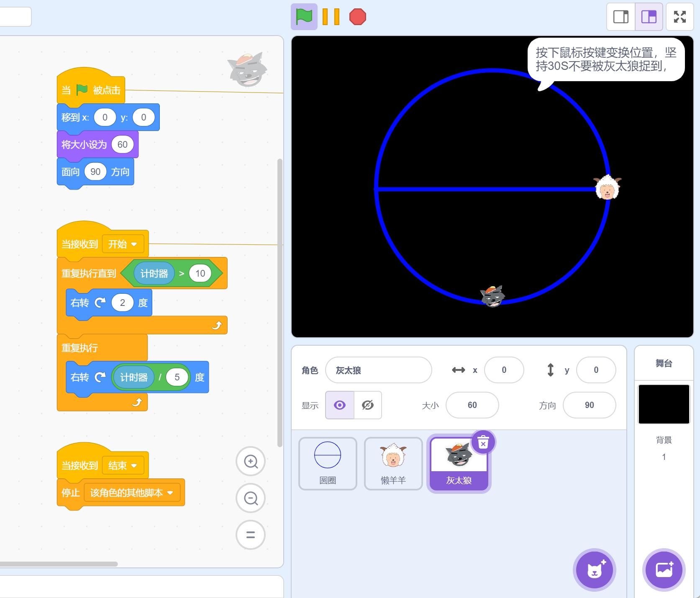The image size is (700, 598).
Task: Select the 圆圈 sprite thumbnail
Action: (x=328, y=463)
